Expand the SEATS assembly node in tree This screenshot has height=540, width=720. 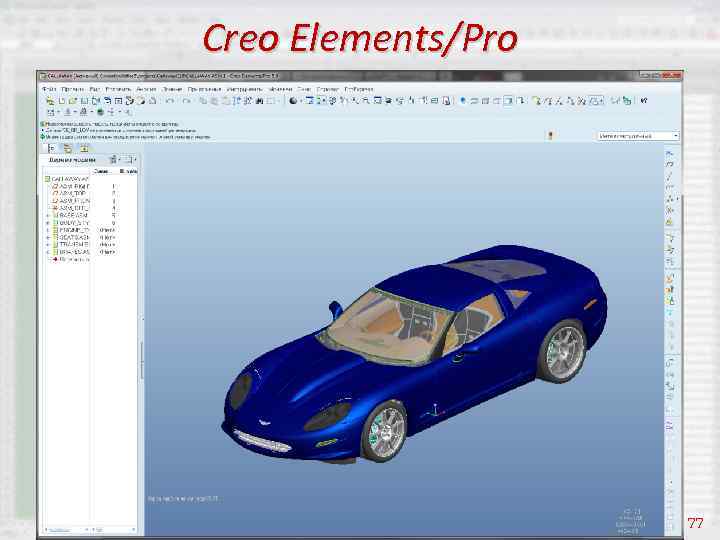point(48,237)
